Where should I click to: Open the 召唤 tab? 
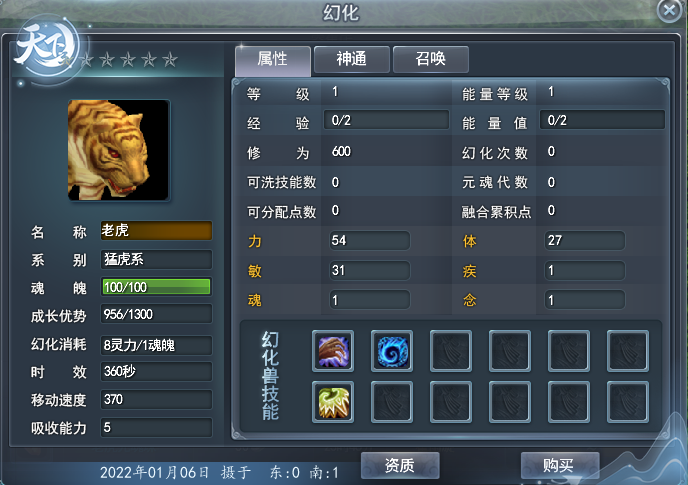(x=430, y=59)
